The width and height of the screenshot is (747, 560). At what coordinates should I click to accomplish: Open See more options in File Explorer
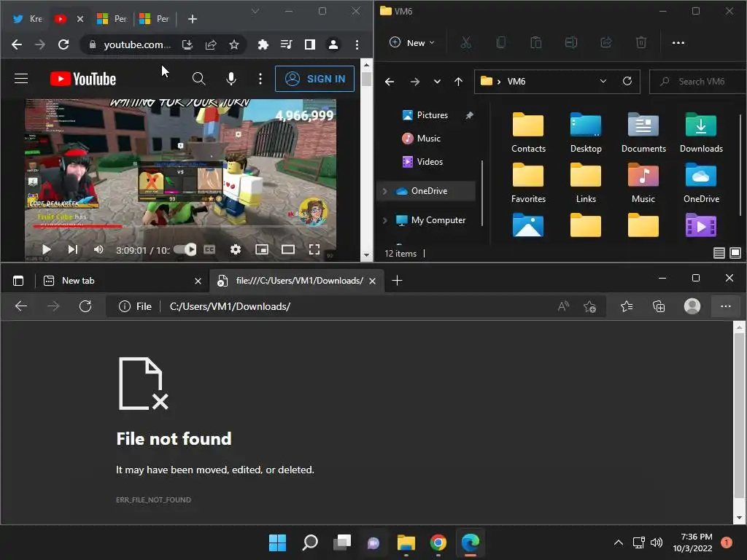point(678,43)
